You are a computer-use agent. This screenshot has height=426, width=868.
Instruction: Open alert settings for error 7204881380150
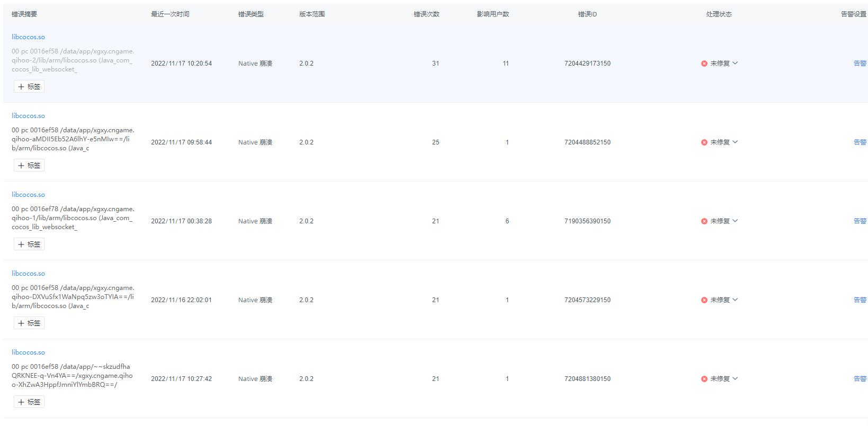pos(860,379)
